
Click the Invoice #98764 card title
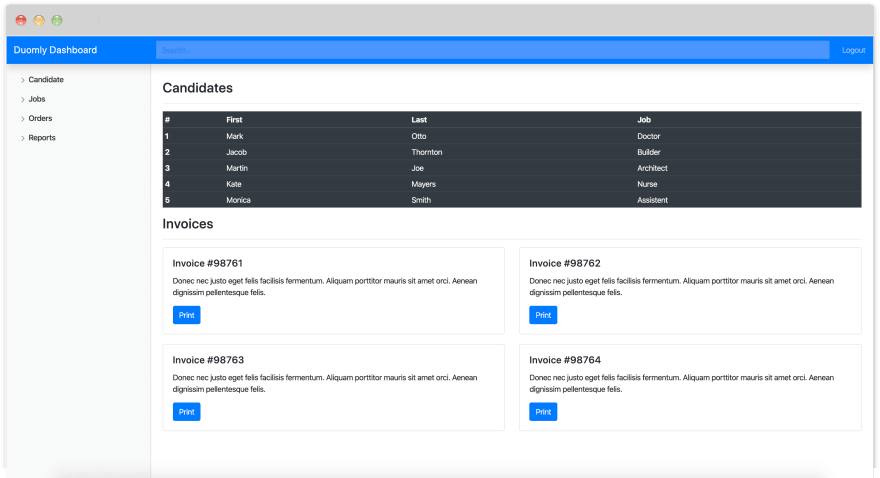tap(565, 360)
